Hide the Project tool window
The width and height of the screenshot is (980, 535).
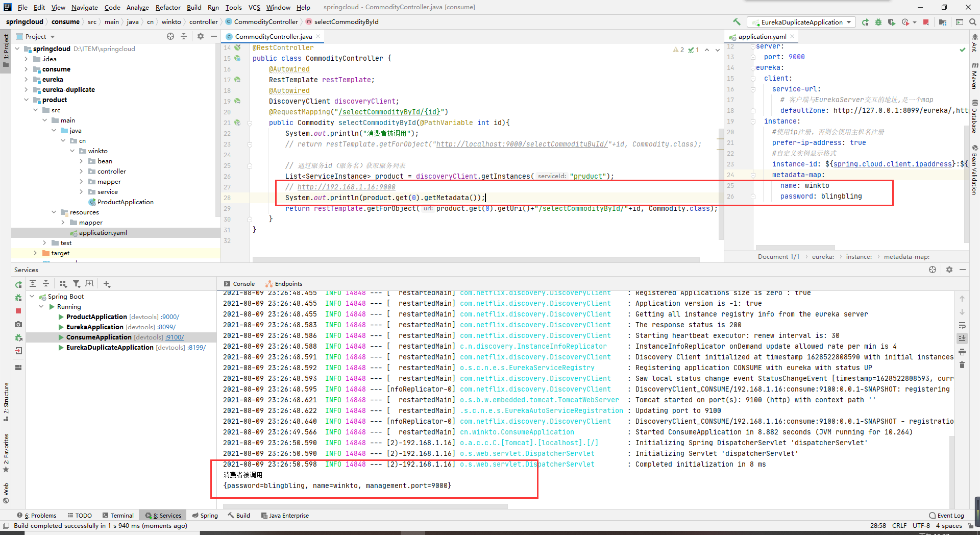(213, 36)
